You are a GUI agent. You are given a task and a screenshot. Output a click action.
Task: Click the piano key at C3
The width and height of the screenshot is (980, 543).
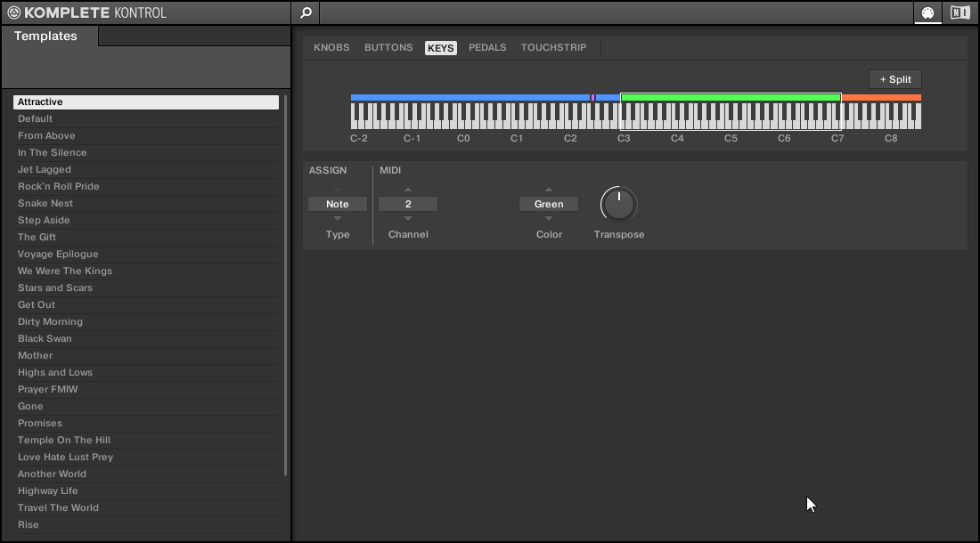pos(621,125)
